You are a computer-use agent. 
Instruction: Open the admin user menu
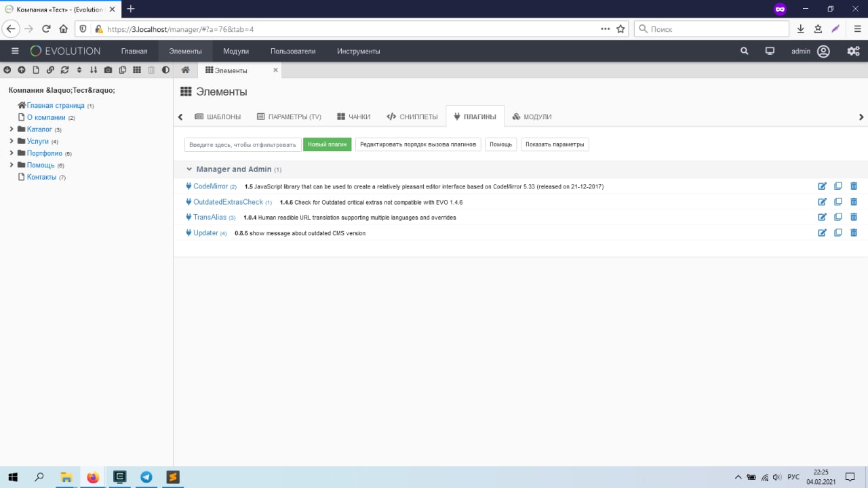[810, 51]
